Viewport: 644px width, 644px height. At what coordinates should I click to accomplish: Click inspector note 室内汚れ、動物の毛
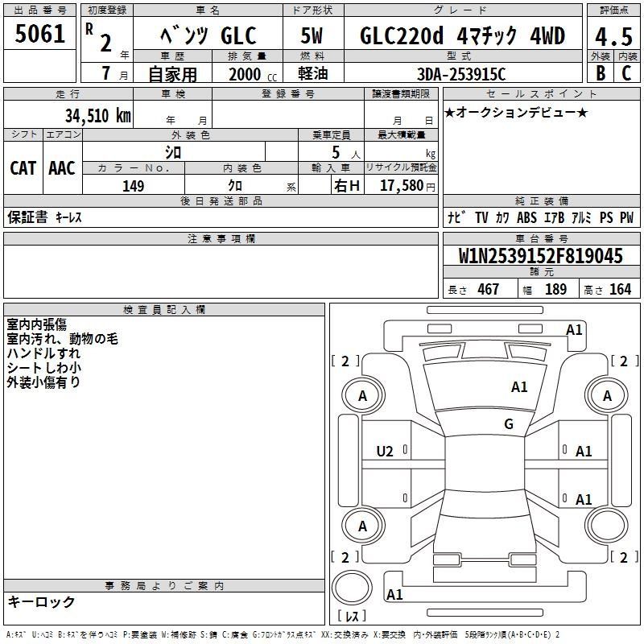[63, 338]
